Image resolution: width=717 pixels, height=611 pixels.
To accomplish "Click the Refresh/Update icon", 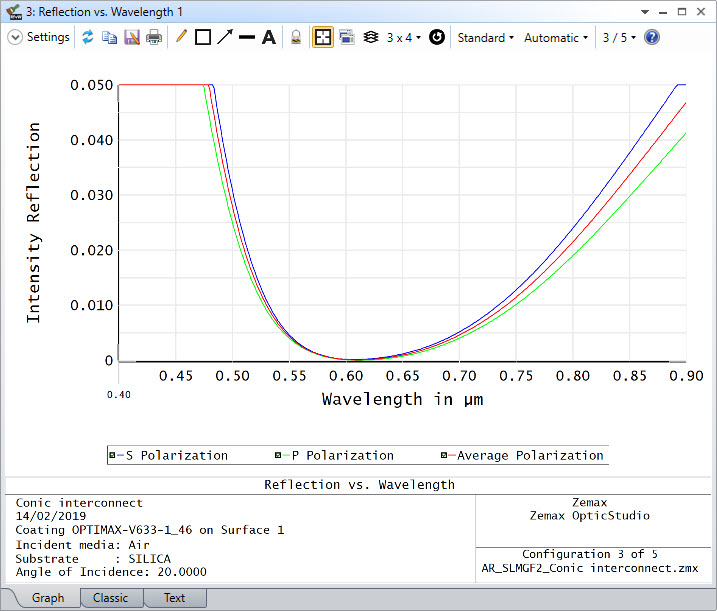I will (88, 37).
